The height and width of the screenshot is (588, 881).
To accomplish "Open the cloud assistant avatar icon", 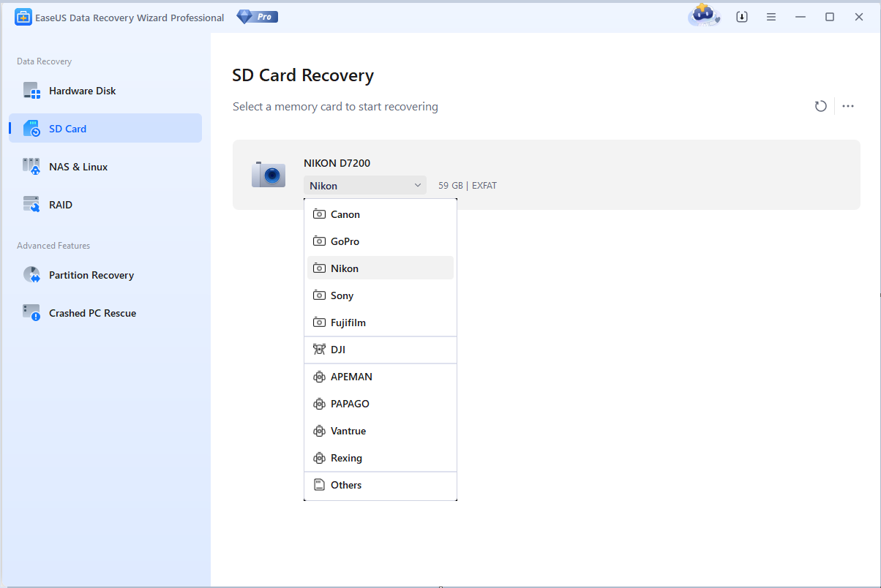I will click(x=704, y=15).
